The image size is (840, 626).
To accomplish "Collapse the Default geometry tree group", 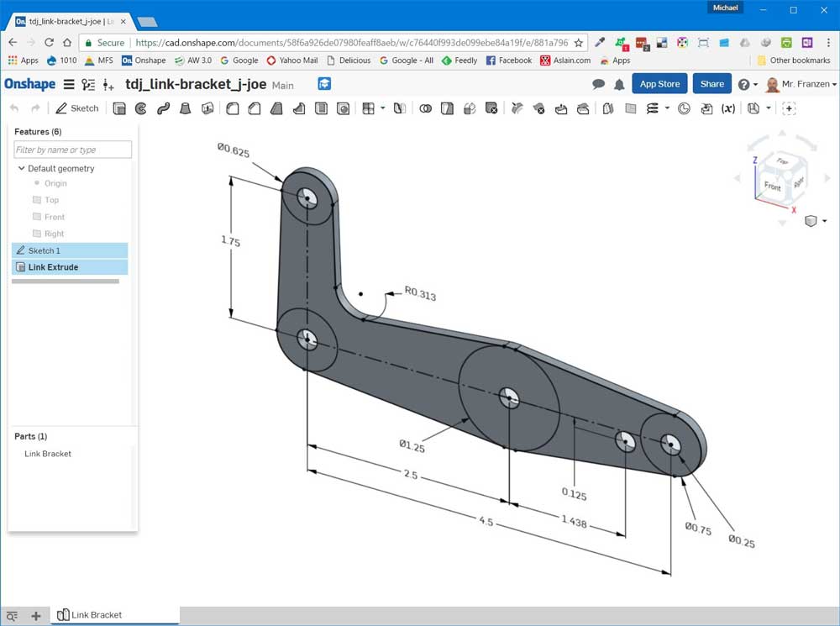I will [22, 169].
